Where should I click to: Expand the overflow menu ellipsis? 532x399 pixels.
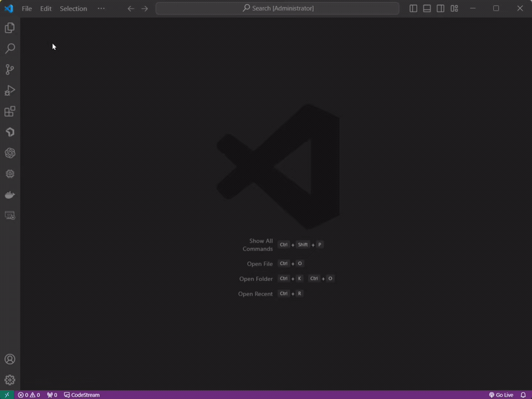click(x=101, y=8)
